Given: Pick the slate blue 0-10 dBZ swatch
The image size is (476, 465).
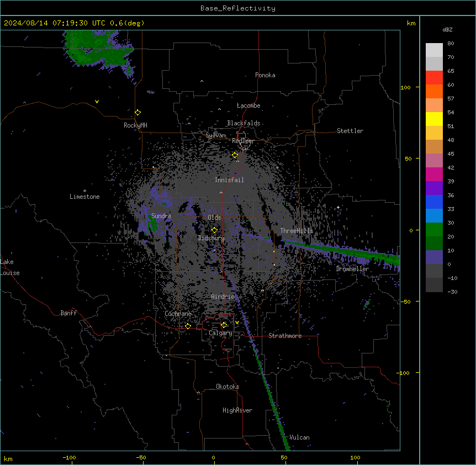Looking at the screenshot, I should pyautogui.click(x=434, y=257).
